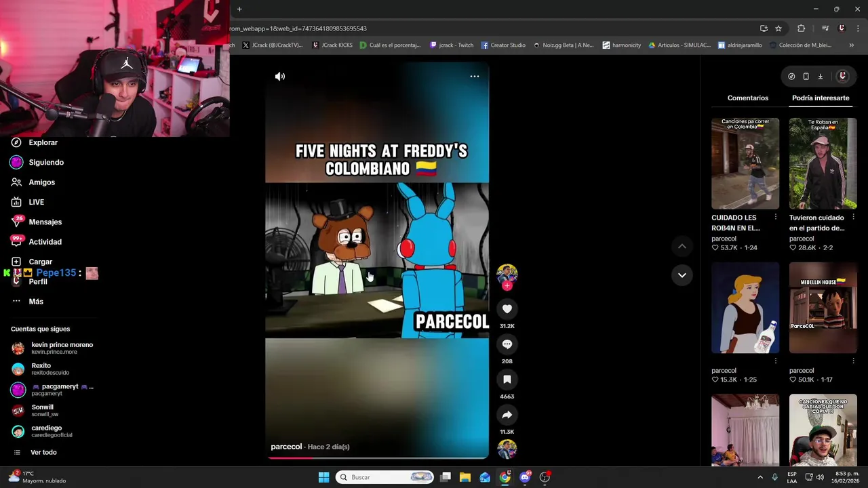
Task: Open File Explorer from the taskbar
Action: pyautogui.click(x=465, y=477)
